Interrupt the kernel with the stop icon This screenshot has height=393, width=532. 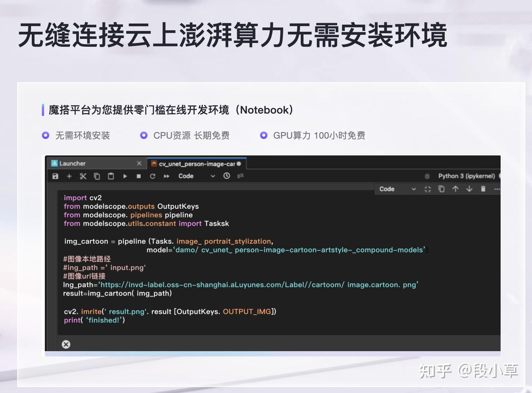pyautogui.click(x=139, y=176)
